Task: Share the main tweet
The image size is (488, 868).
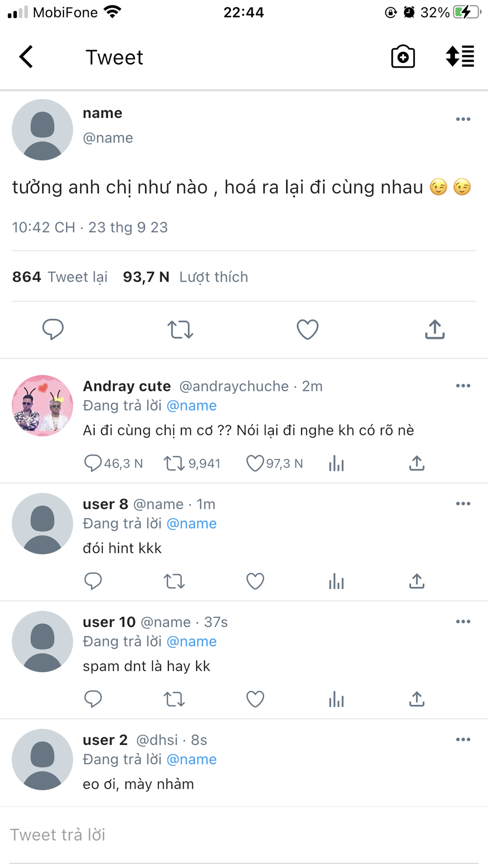Action: pyautogui.click(x=435, y=329)
